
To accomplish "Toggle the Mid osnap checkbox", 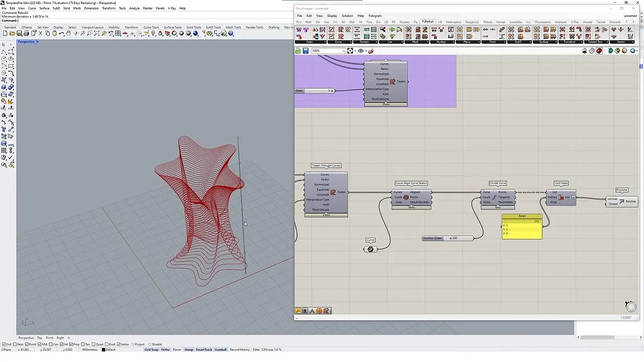I will pos(40,344).
